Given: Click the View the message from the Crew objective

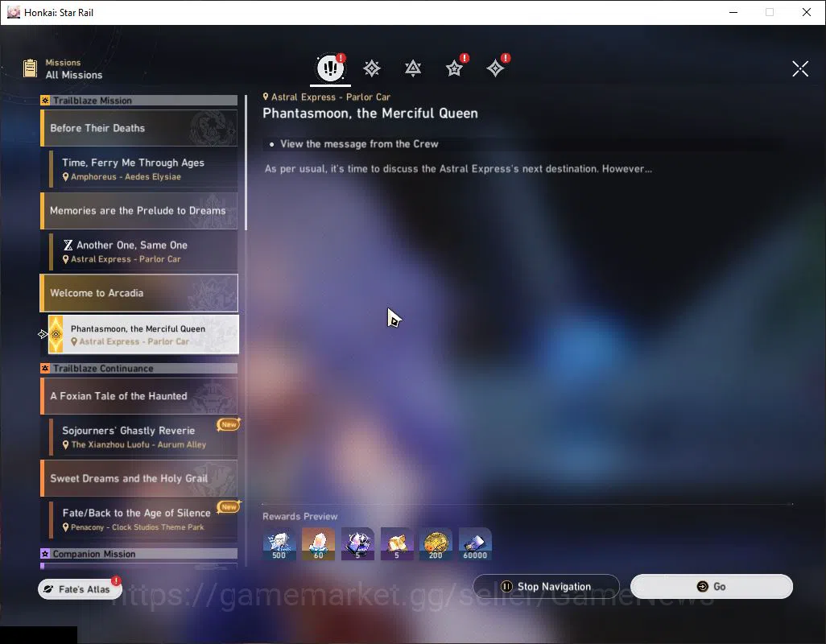Looking at the screenshot, I should [x=359, y=144].
